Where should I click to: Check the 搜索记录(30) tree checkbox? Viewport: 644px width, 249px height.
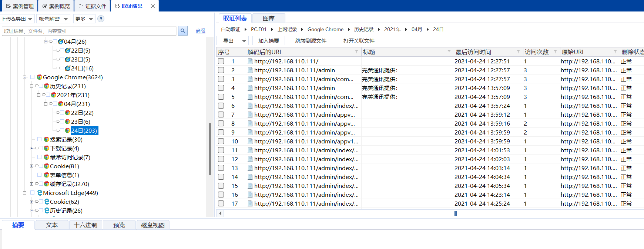(x=40, y=139)
